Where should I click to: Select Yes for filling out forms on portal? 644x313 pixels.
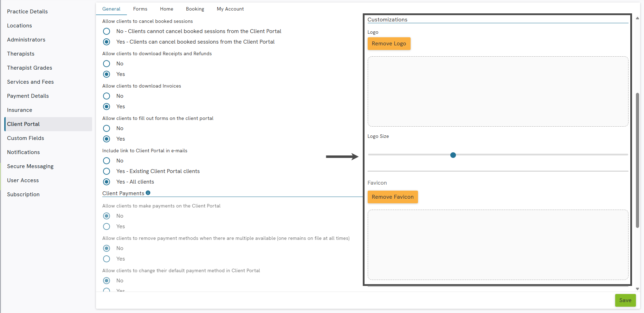click(107, 139)
